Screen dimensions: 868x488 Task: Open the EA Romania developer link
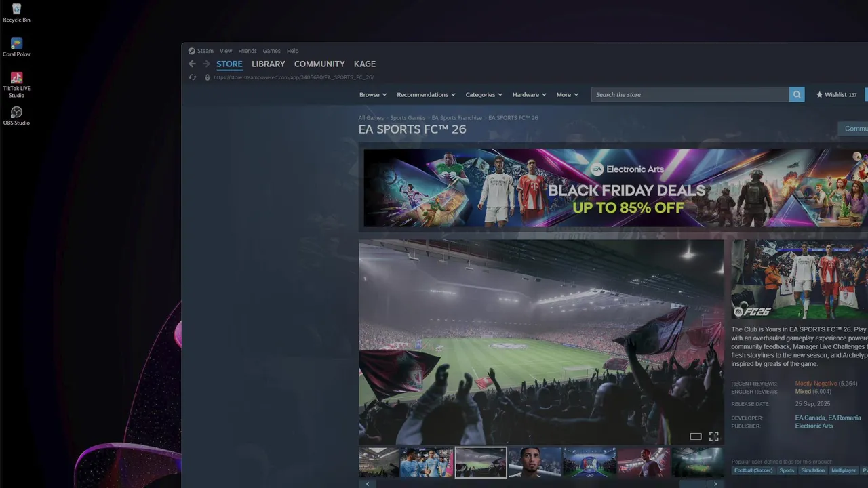click(x=845, y=418)
